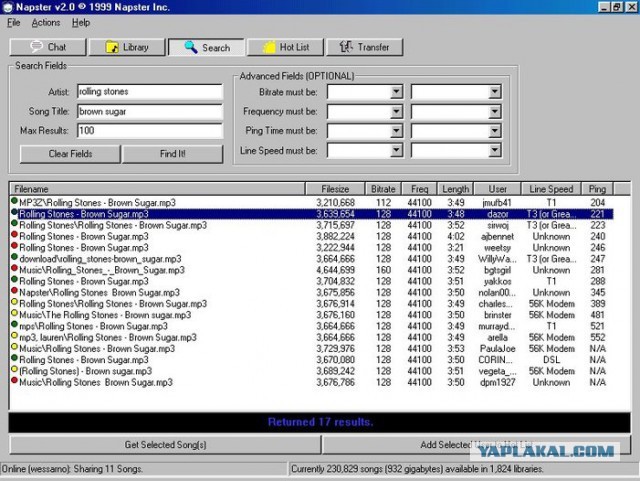Sort results by Length column header

(456, 189)
